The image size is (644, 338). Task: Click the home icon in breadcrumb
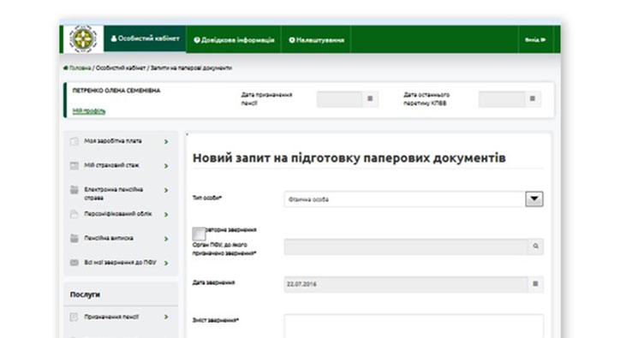66,68
